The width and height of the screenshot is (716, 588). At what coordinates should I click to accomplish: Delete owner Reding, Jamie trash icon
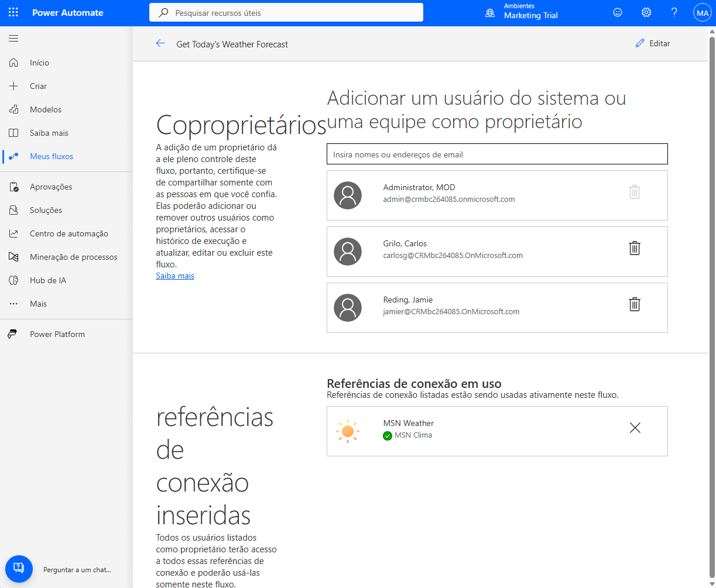coord(635,304)
